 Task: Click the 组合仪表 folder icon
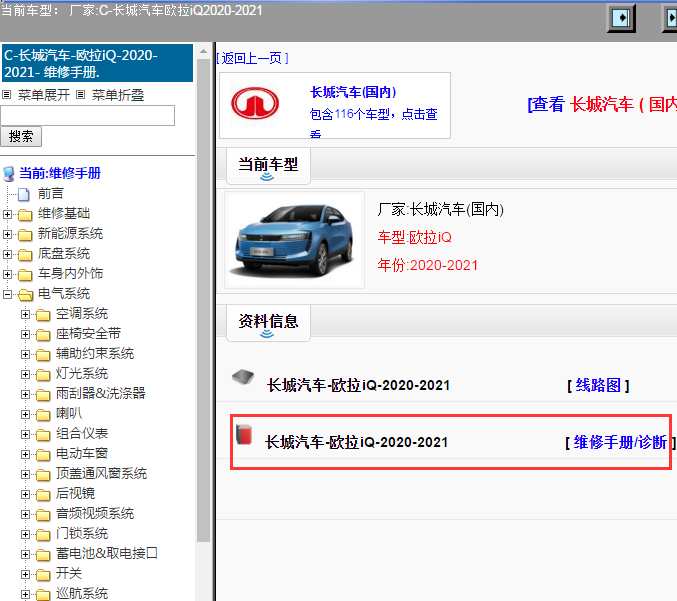click(x=43, y=434)
